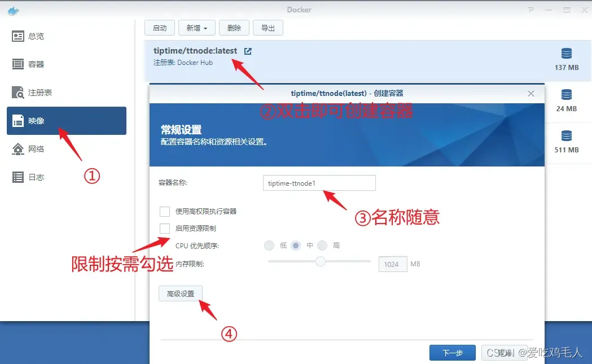This screenshot has width=592, height=364.
Task: Click the 导出 export button
Action: (268, 28)
